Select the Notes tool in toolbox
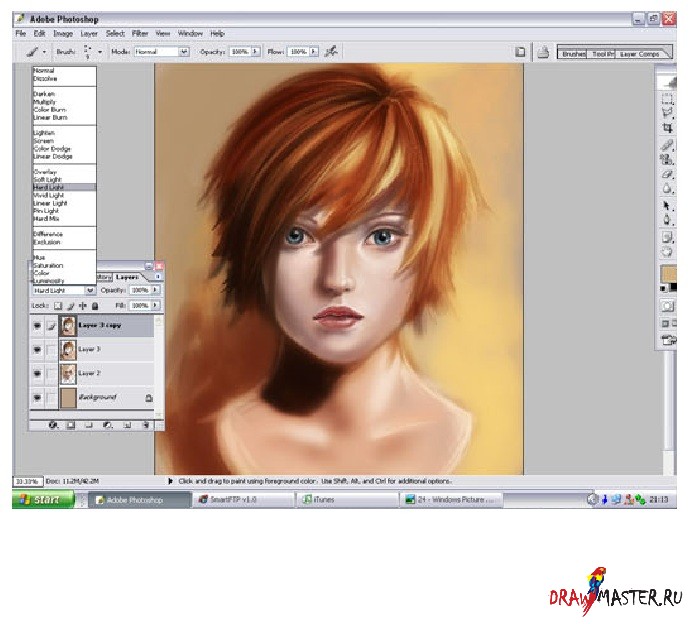The height and width of the screenshot is (624, 690). click(x=667, y=238)
